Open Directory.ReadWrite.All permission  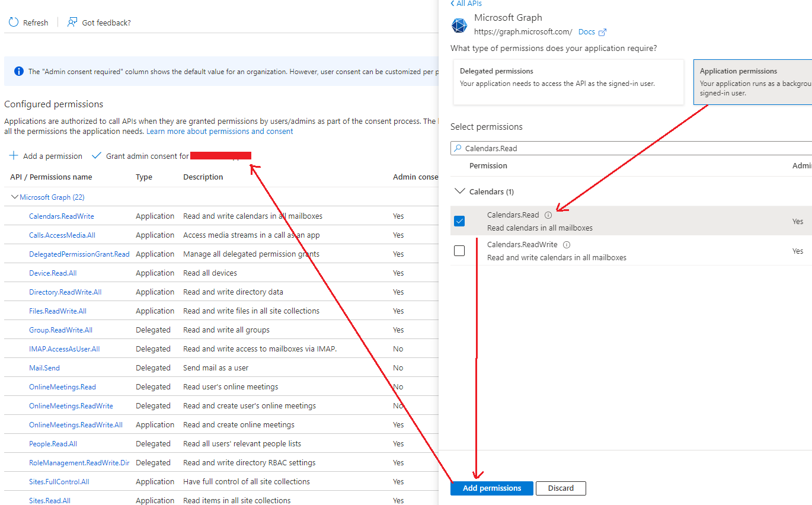(x=65, y=292)
